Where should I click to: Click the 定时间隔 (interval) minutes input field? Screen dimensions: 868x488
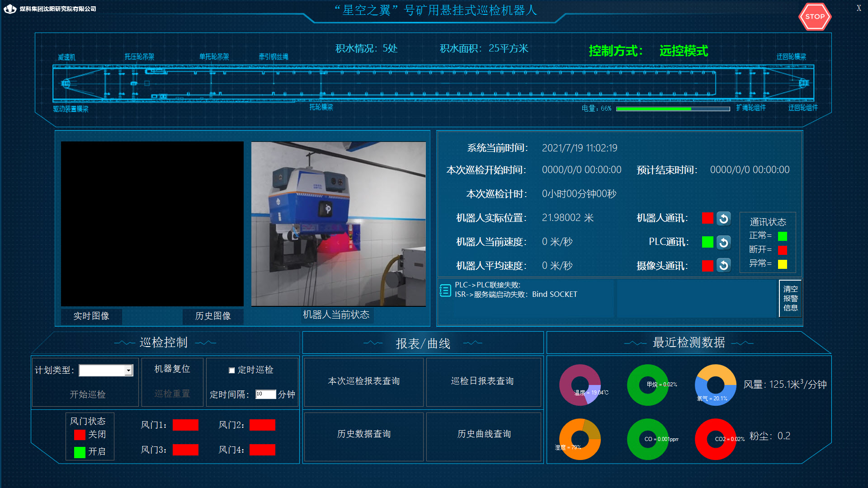pos(265,394)
